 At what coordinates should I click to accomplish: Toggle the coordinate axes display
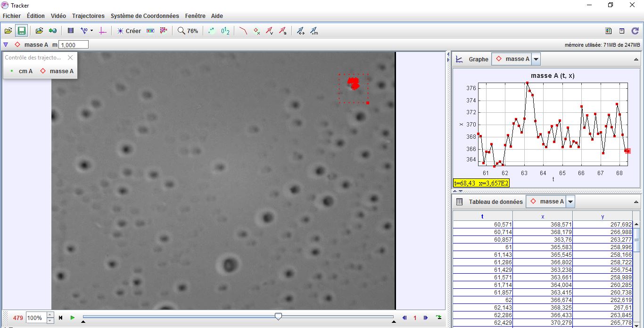[x=103, y=31]
